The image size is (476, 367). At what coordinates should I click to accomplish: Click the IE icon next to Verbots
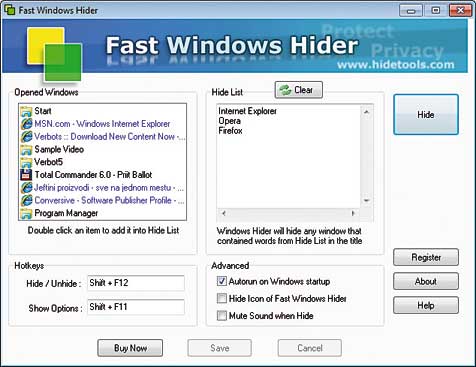click(x=26, y=137)
